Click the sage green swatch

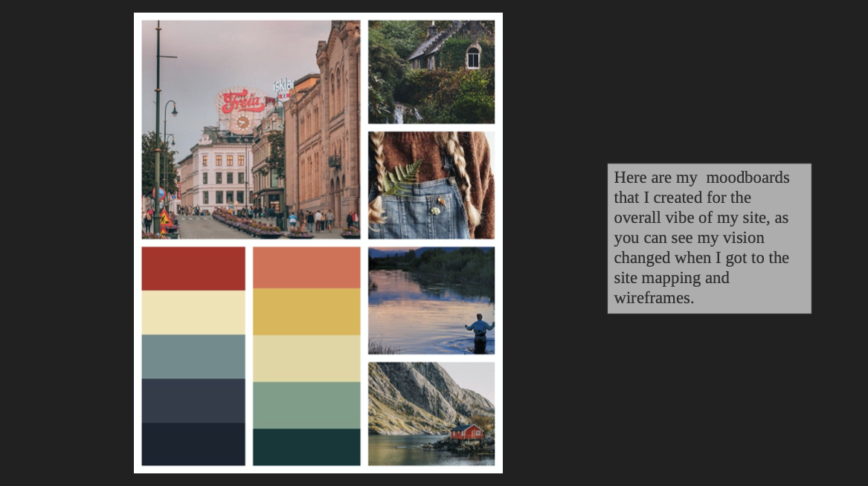306,405
